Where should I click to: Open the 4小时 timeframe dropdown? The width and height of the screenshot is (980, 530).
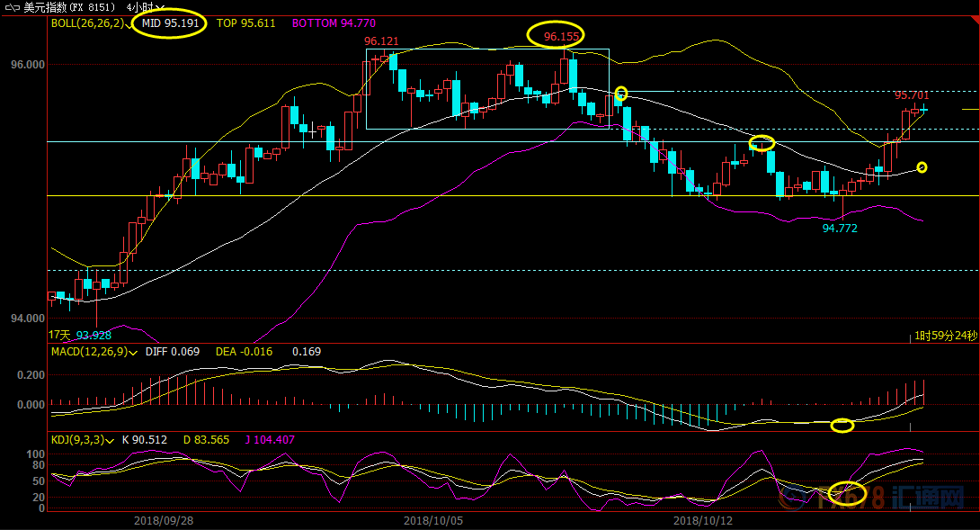point(146,7)
